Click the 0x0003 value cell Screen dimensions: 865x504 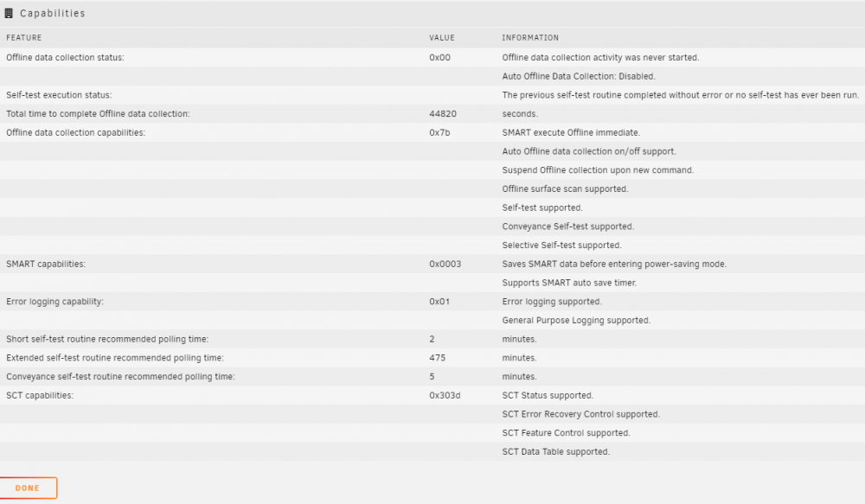click(x=445, y=264)
